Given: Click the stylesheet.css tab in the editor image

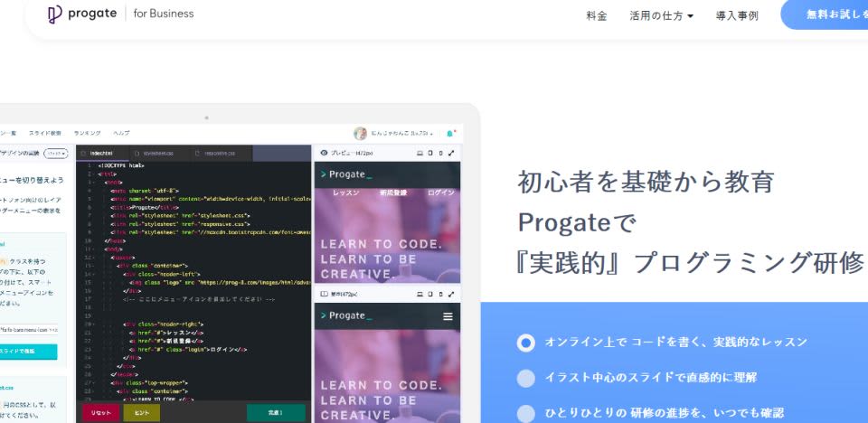Looking at the screenshot, I should [x=157, y=153].
